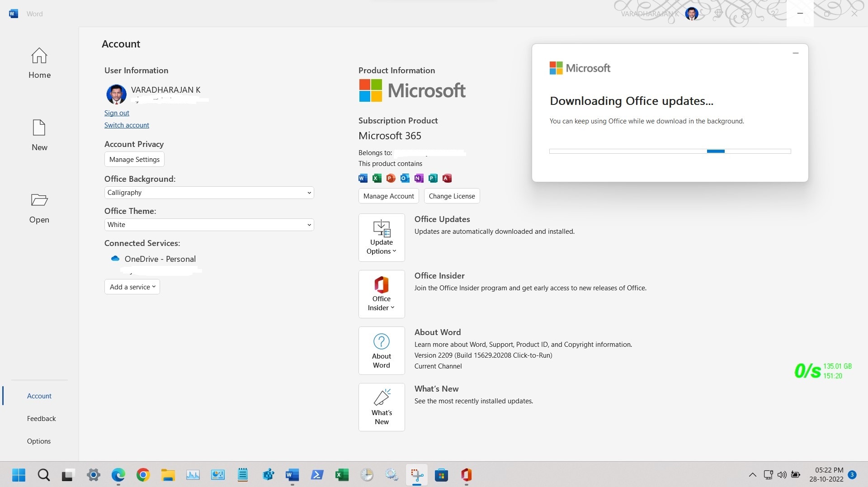Go to the Open file page
This screenshot has width=868, height=487.
point(39,208)
